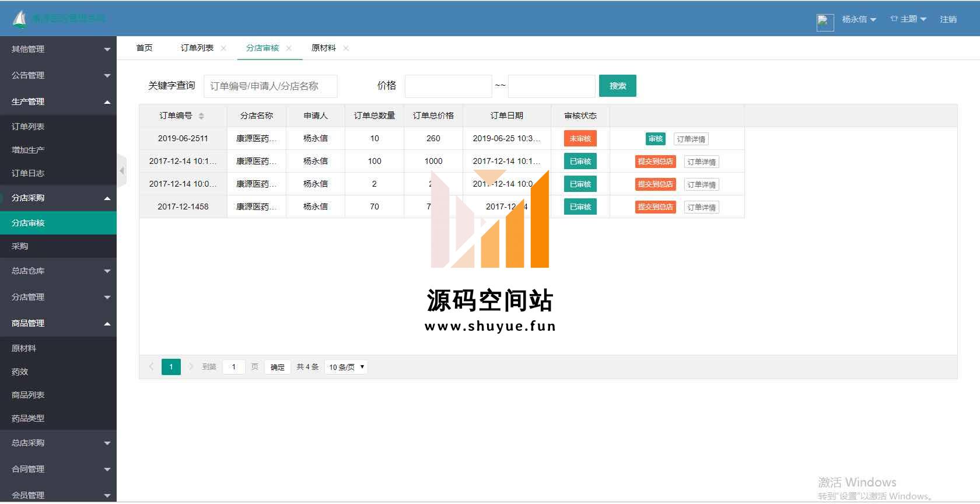Screen dimensions: 980x504
Task: Click 审核 for order 2019-06-2511
Action: (x=656, y=139)
